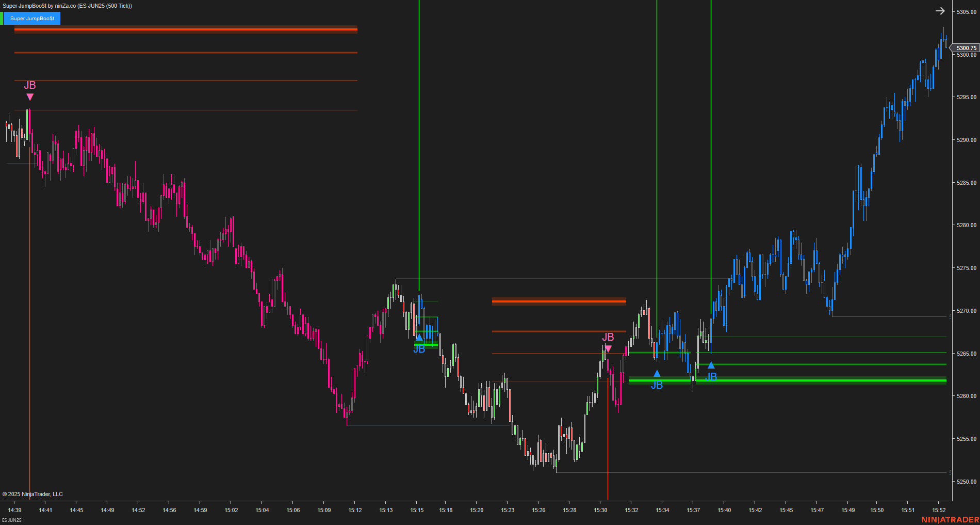Click the 14:39 label on the time axis
Viewport: 980px width, 525px height.
coord(15,510)
